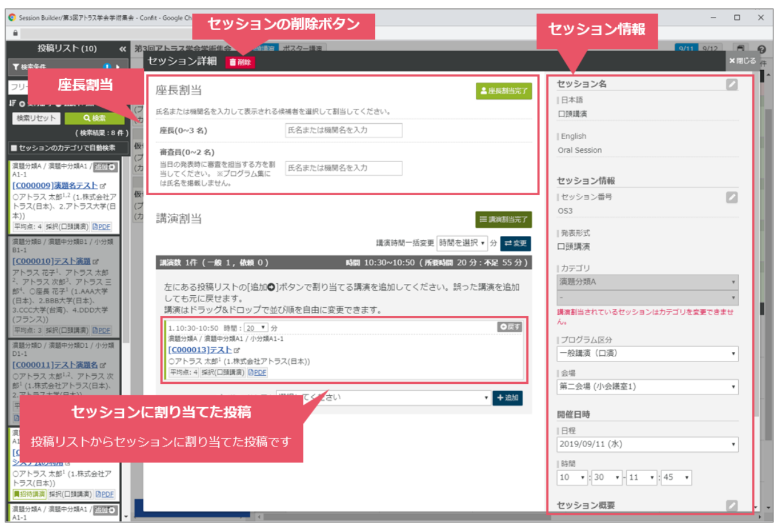Focus the 審査員(0~2名) name input field
The width and height of the screenshot is (783, 529).
[344, 168]
